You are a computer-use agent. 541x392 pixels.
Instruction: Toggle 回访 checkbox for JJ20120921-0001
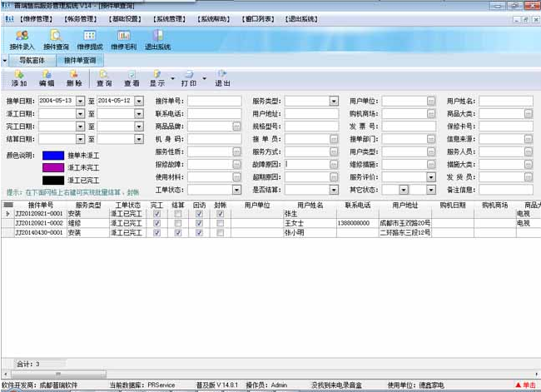pyautogui.click(x=199, y=214)
